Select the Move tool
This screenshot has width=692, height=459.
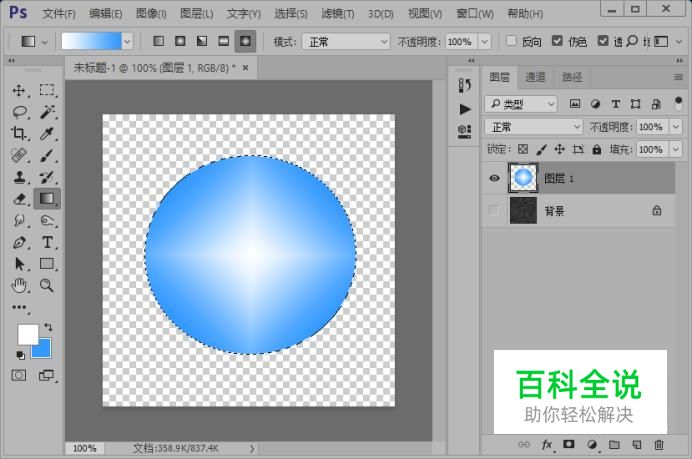click(19, 90)
